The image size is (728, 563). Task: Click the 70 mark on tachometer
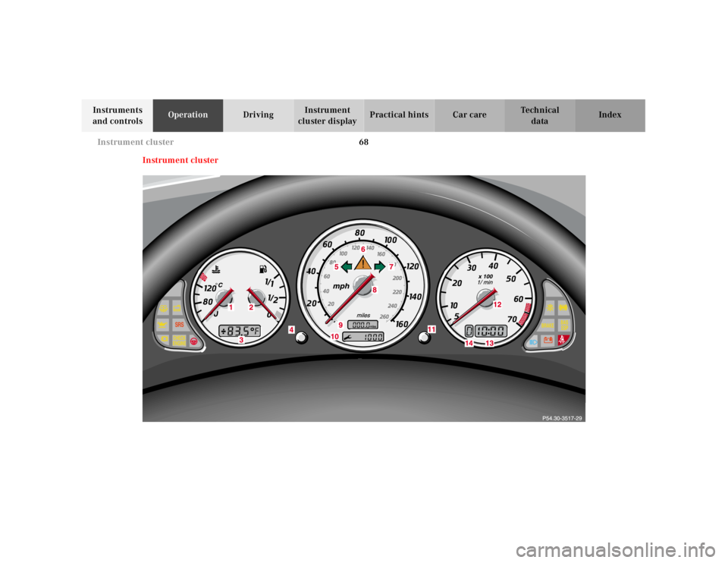pos(512,319)
